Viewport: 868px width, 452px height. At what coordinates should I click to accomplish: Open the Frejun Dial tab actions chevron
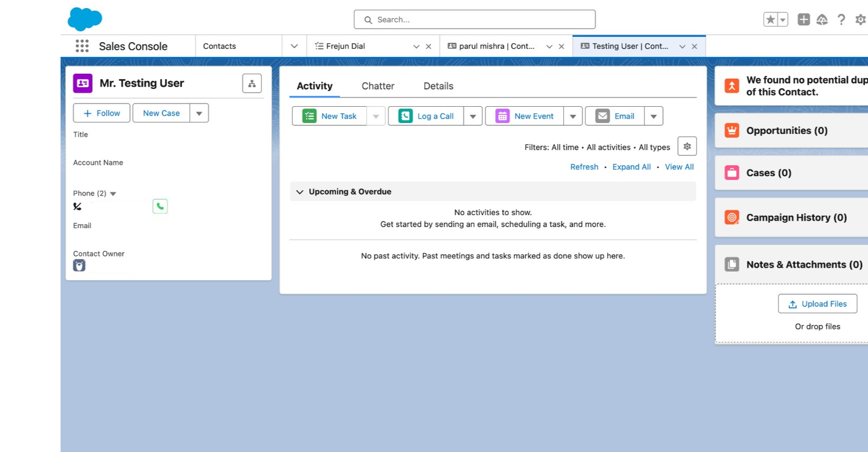click(416, 47)
